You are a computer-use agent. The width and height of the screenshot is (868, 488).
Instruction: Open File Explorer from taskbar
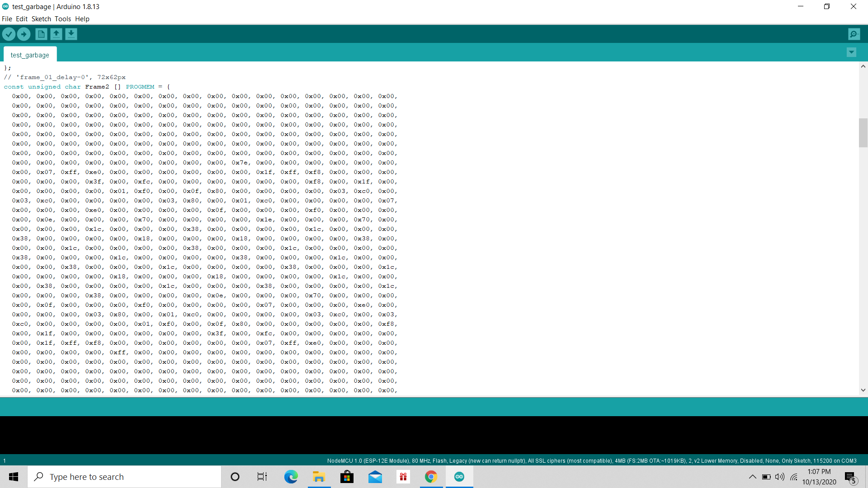click(x=319, y=477)
